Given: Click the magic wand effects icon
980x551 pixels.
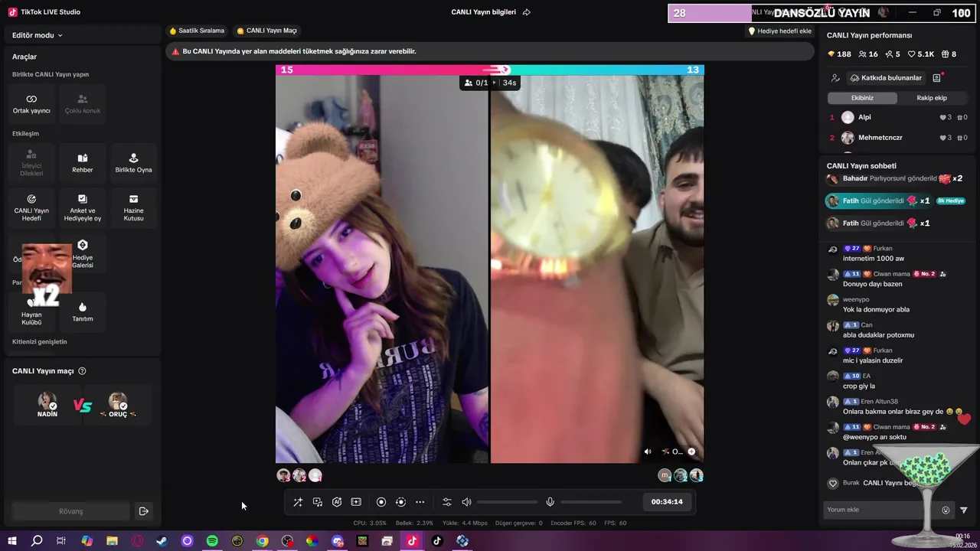Looking at the screenshot, I should 298,502.
